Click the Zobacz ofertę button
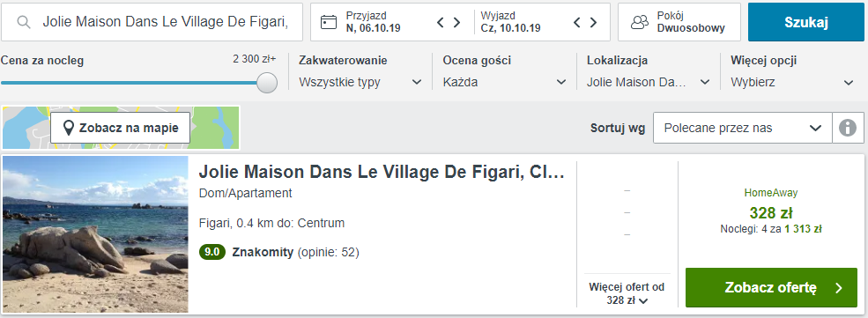This screenshot has width=868, height=318. pos(771,287)
